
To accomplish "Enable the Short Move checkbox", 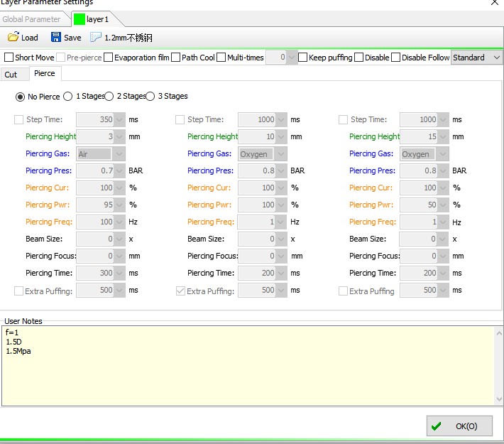I will [x=9, y=58].
